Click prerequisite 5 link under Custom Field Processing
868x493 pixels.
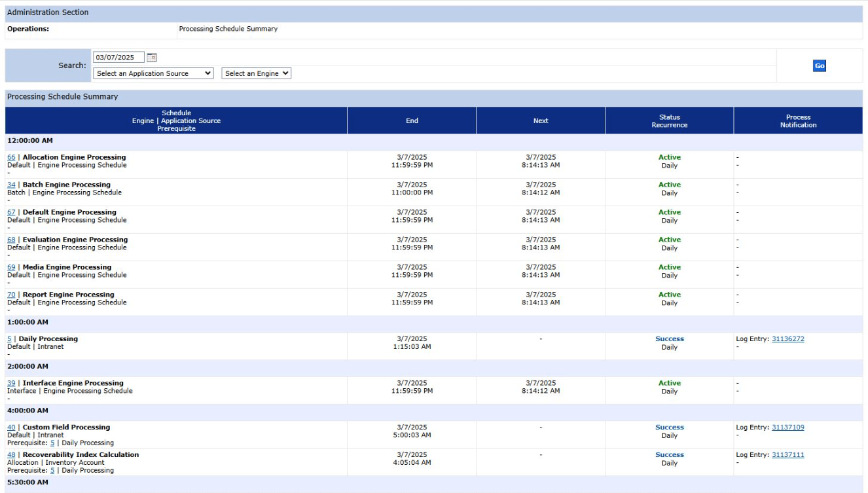click(52, 443)
